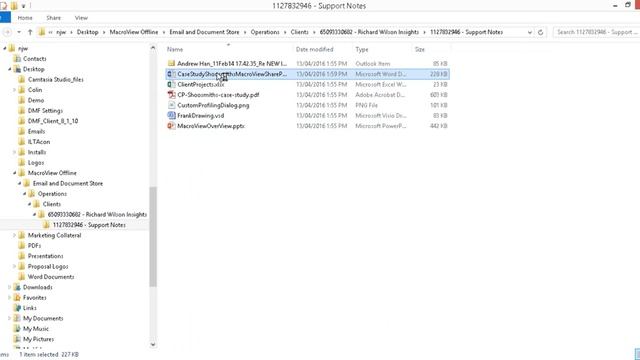Open the Proposal Logos folder in the tree
The width and height of the screenshot is (640, 360).
[x=48, y=267]
